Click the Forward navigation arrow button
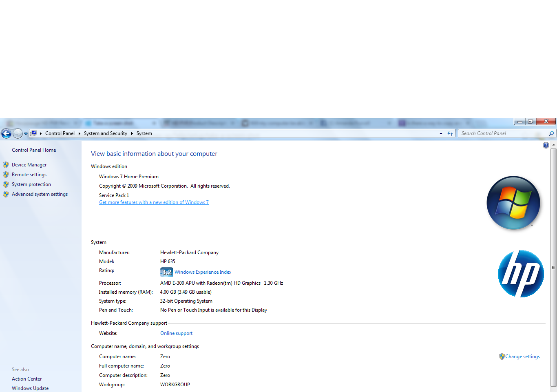Viewport: 557px width, 392px height. pyautogui.click(x=18, y=133)
